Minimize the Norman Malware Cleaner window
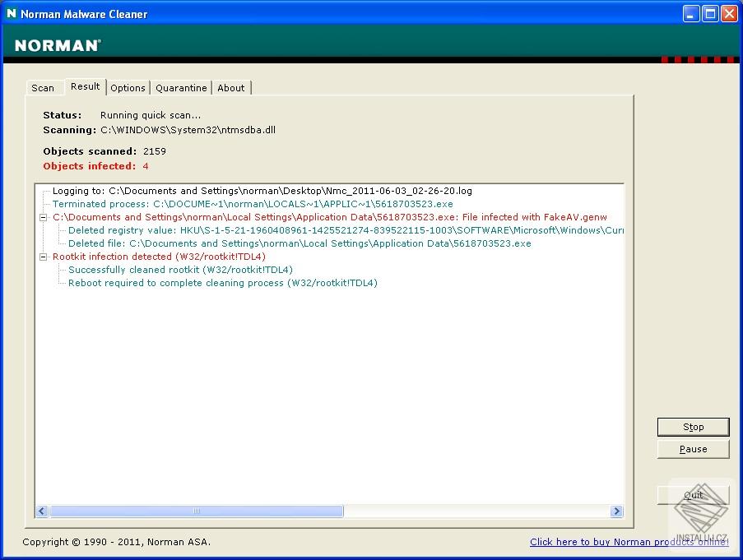 pos(691,14)
